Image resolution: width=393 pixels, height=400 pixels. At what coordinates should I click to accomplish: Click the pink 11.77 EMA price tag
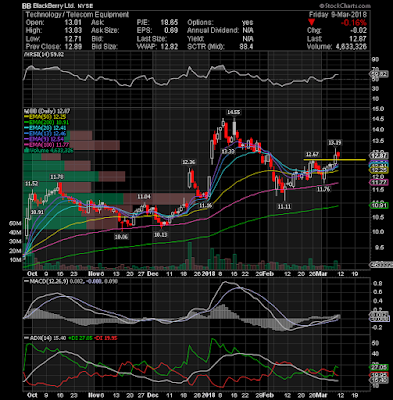point(379,182)
